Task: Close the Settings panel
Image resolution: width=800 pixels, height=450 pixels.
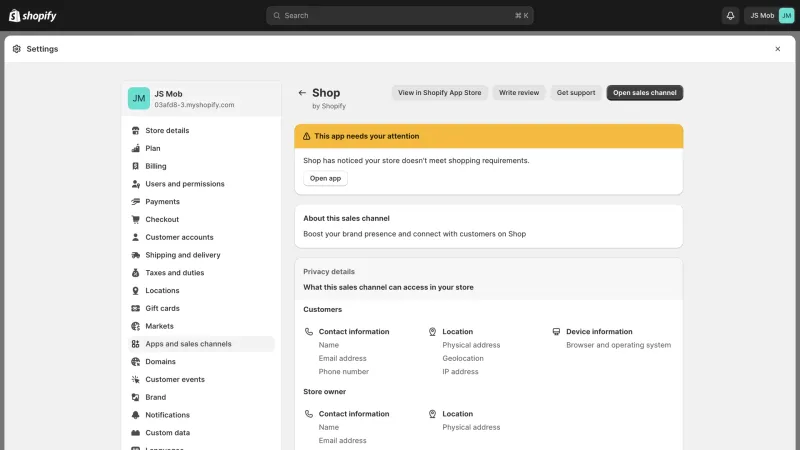Action: [778, 49]
